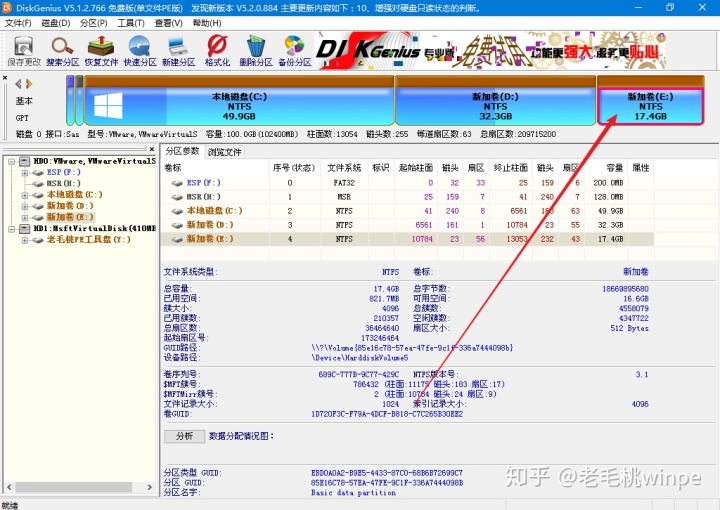Select 新加卷 (E:) in the left tree
The width and height of the screenshot is (720, 510).
tap(70, 217)
